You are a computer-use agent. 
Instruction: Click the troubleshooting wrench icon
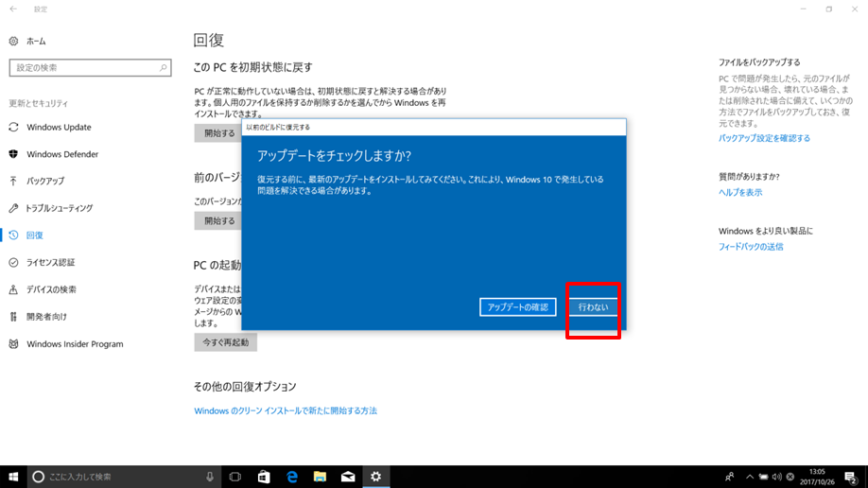click(x=13, y=208)
